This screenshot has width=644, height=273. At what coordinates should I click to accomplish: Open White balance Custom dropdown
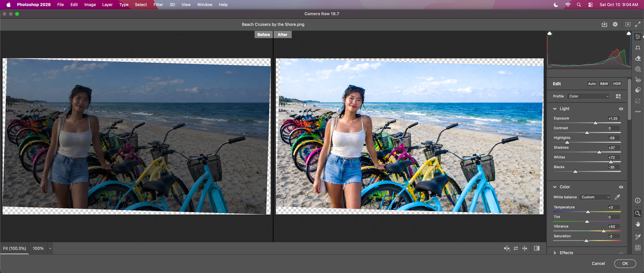pos(595,197)
